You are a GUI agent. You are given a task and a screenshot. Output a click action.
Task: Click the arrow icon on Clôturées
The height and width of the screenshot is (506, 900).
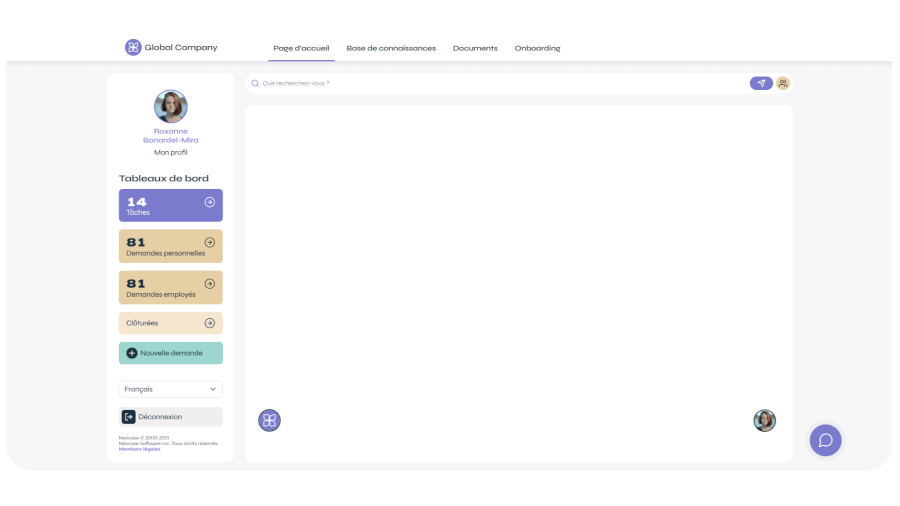pos(210,323)
